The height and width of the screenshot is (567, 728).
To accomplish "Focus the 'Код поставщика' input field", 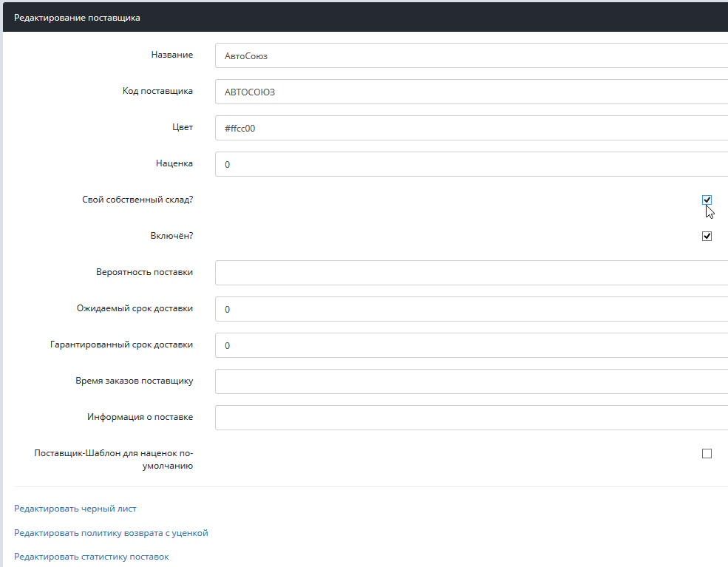I will [x=471, y=92].
